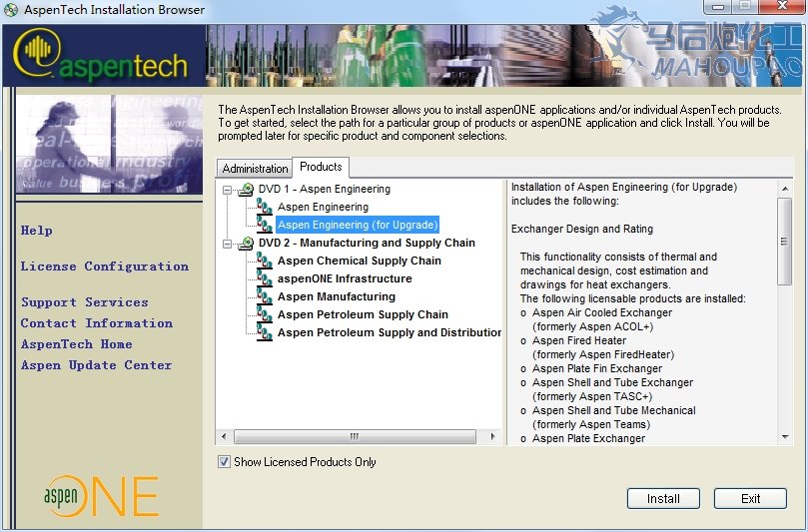Select the Products tab
The height and width of the screenshot is (532, 808).
coord(321,167)
